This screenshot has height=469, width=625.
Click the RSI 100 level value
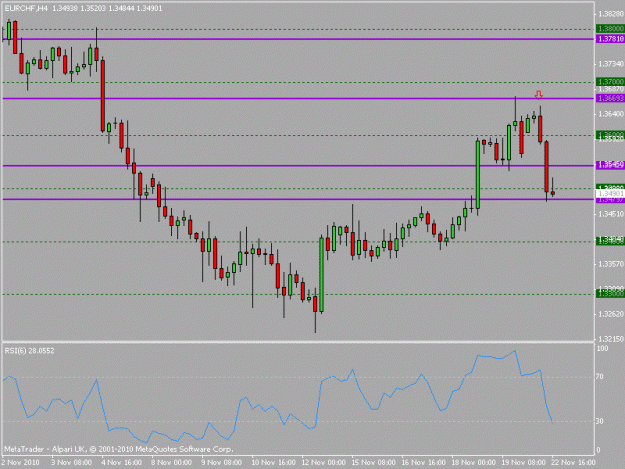(x=603, y=349)
